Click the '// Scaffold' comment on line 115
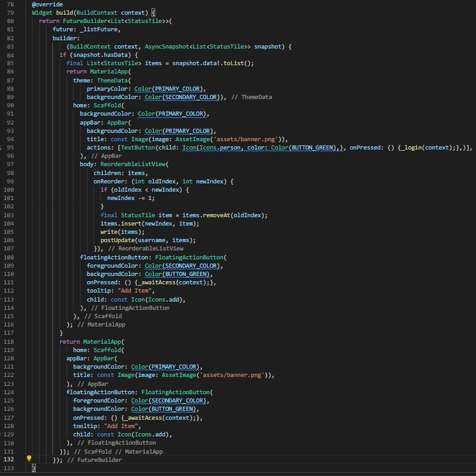 (x=103, y=316)
